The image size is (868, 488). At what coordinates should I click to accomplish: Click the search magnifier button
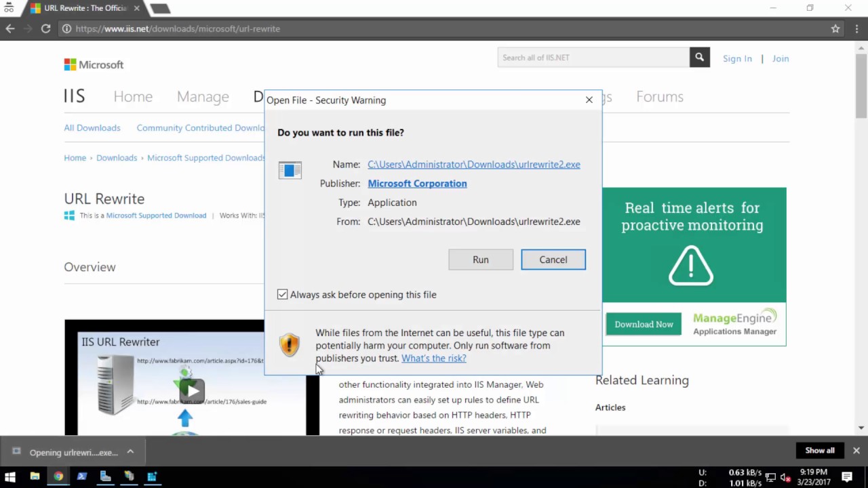[700, 58]
